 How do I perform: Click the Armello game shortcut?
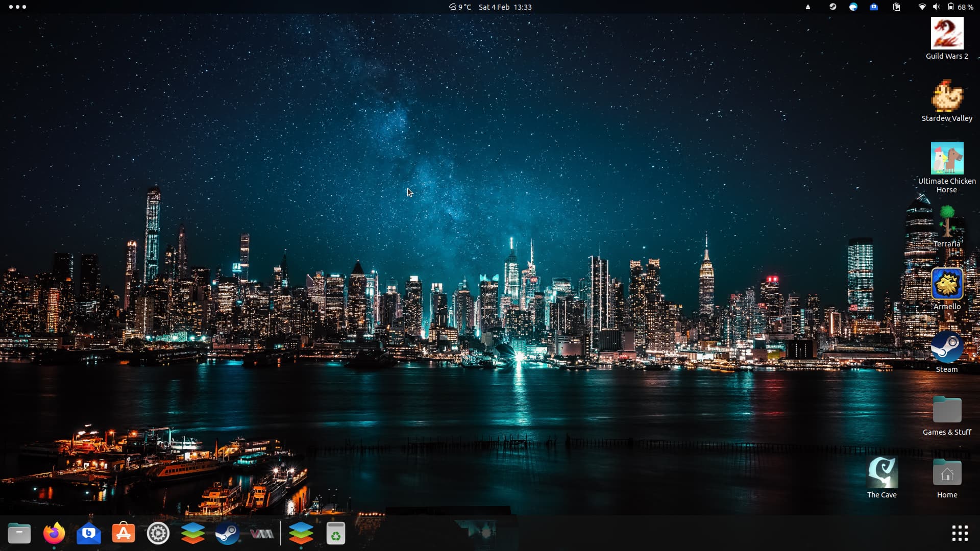click(x=947, y=289)
